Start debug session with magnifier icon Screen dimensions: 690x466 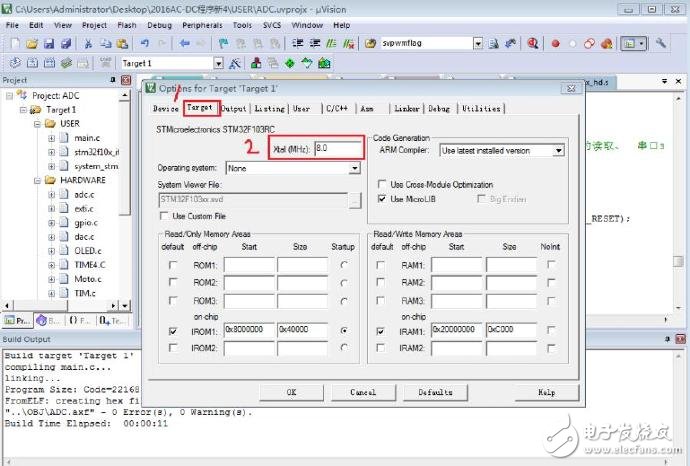pyautogui.click(x=533, y=43)
